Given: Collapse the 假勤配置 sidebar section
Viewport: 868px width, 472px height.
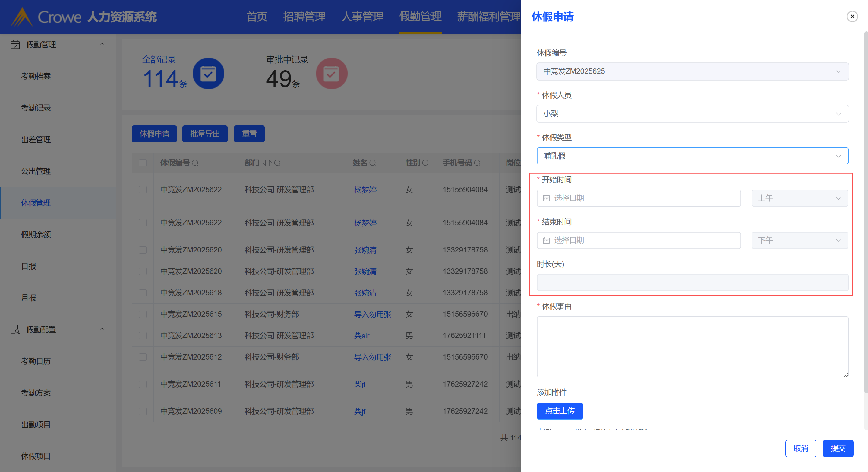Looking at the screenshot, I should [102, 329].
